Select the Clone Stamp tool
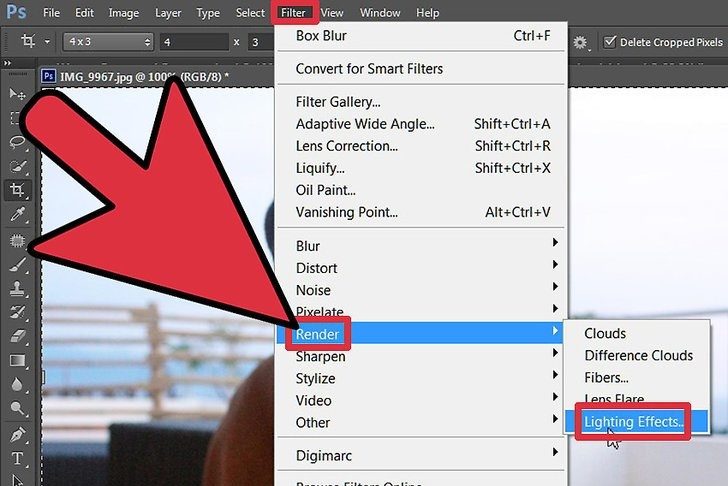The width and height of the screenshot is (728, 486). tap(17, 288)
